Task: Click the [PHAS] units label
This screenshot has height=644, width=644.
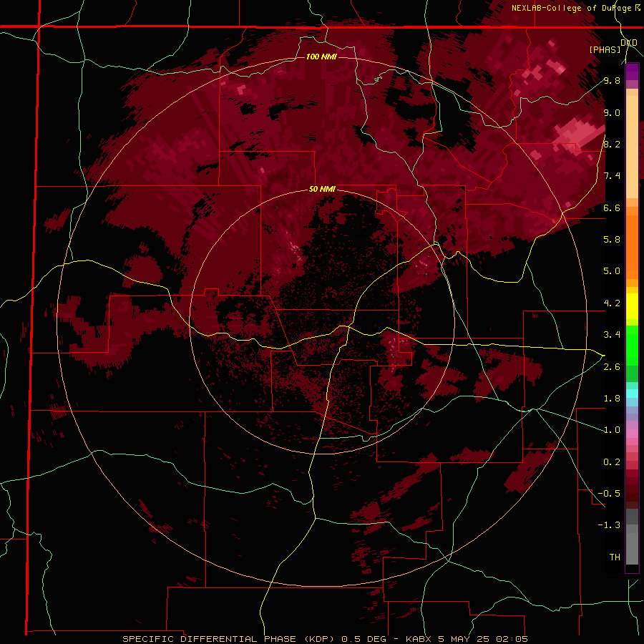Action: tap(605, 49)
